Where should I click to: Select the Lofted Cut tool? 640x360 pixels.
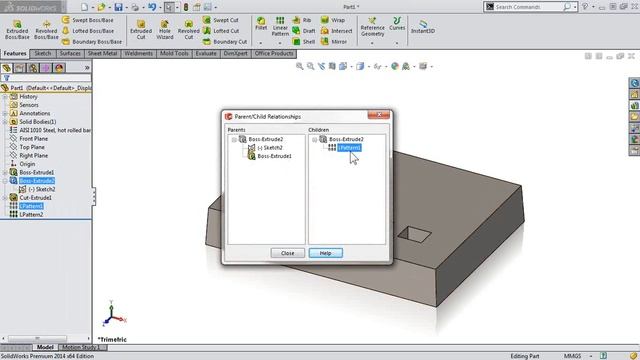221,31
